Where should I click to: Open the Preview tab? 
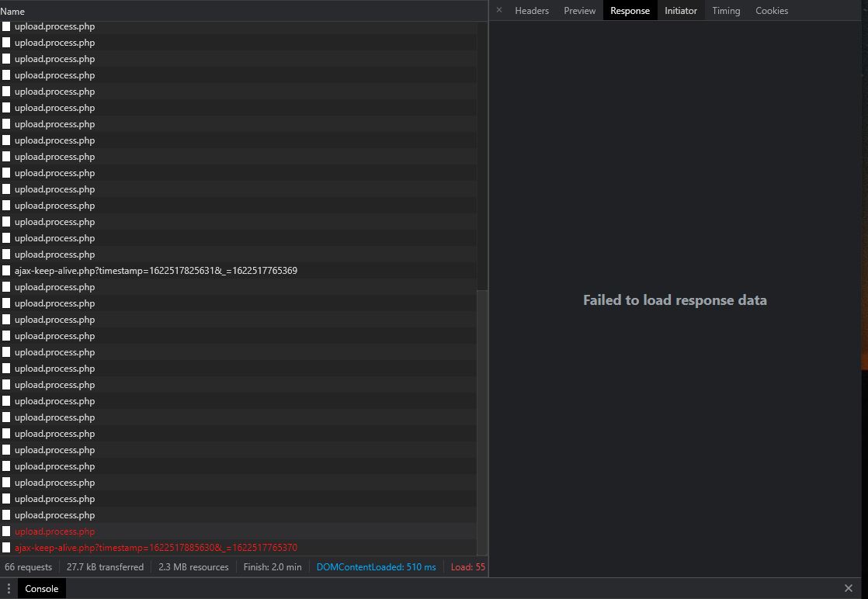(579, 10)
